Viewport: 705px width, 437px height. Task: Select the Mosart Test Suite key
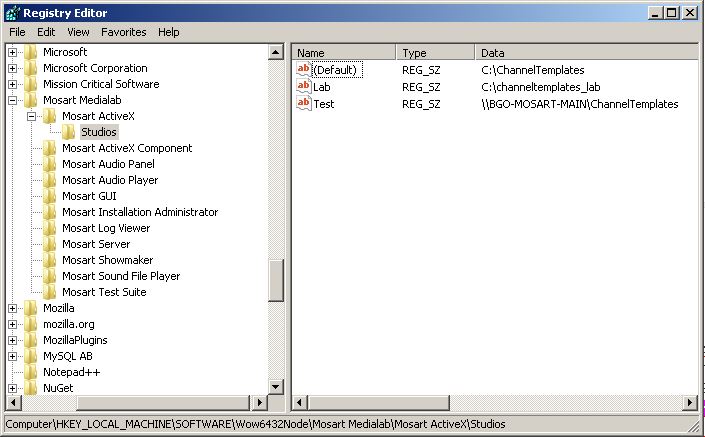click(104, 292)
